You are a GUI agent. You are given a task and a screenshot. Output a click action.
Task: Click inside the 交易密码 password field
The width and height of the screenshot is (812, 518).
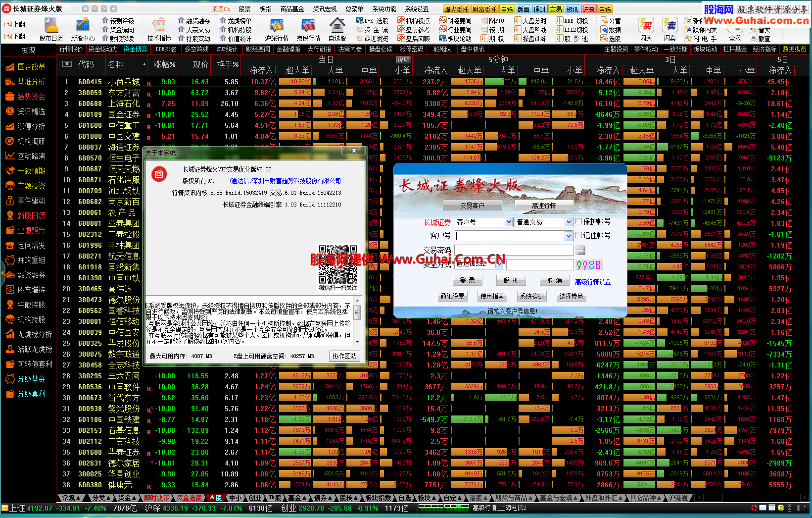(x=514, y=250)
